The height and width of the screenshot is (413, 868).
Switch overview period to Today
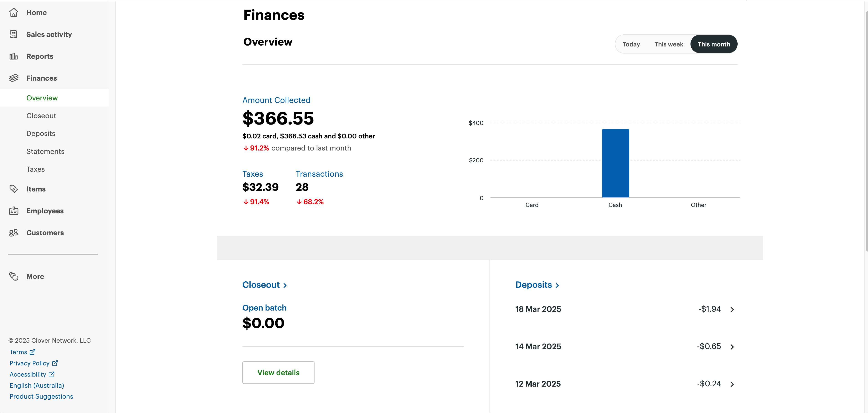point(631,44)
